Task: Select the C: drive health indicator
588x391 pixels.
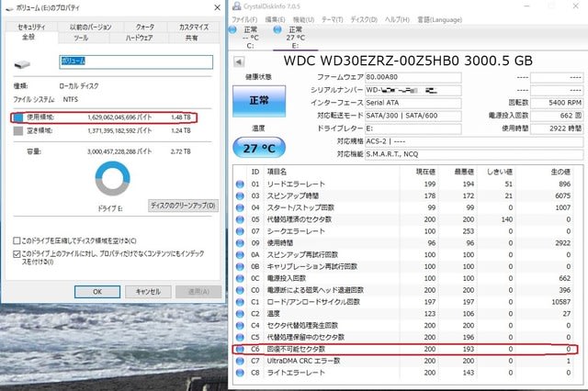Action: point(232,29)
